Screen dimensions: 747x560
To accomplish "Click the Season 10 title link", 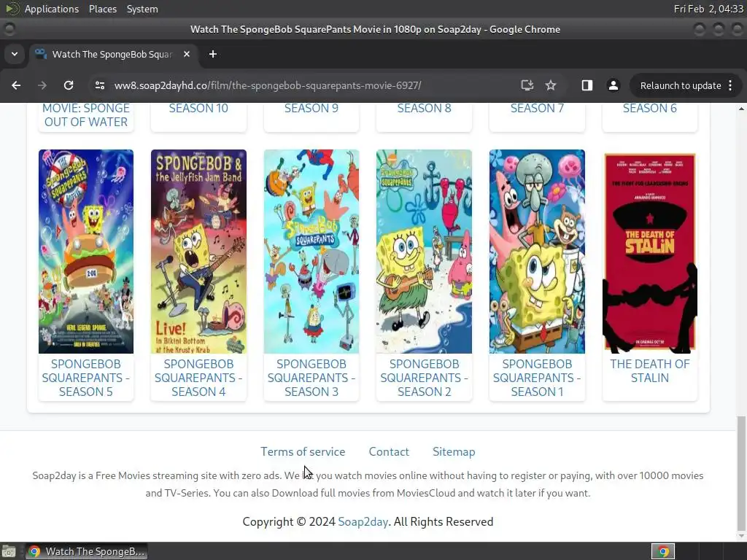I will point(198,109).
